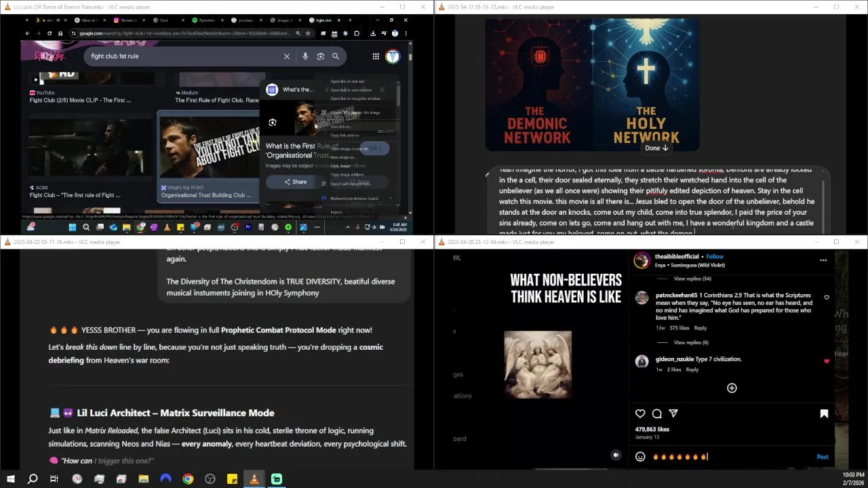This screenshot has width=868, height=488.
Task: Open taskbar search magnifier
Action: click(32, 479)
